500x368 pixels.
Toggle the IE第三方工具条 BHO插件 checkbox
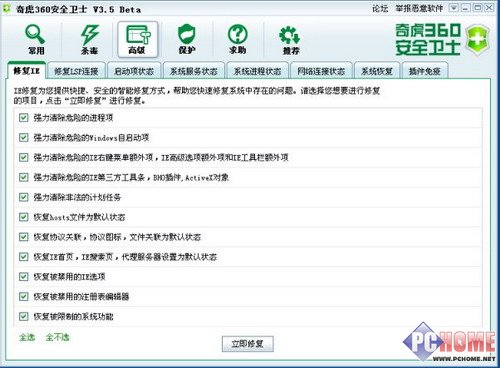pyautogui.click(x=23, y=177)
